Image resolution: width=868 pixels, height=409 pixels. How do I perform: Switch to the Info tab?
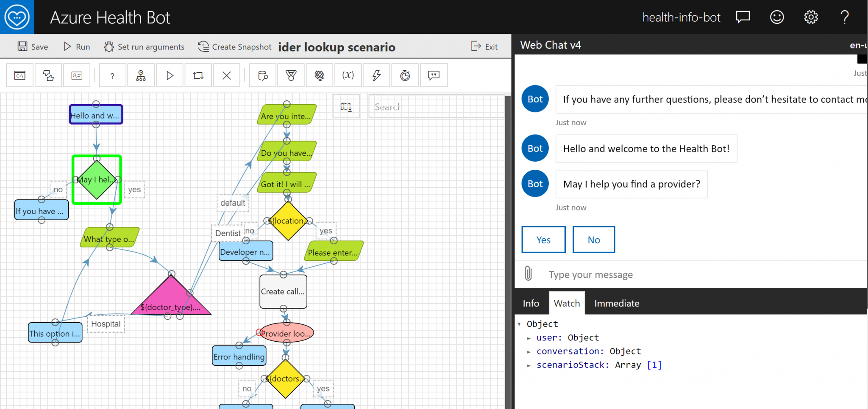click(531, 303)
